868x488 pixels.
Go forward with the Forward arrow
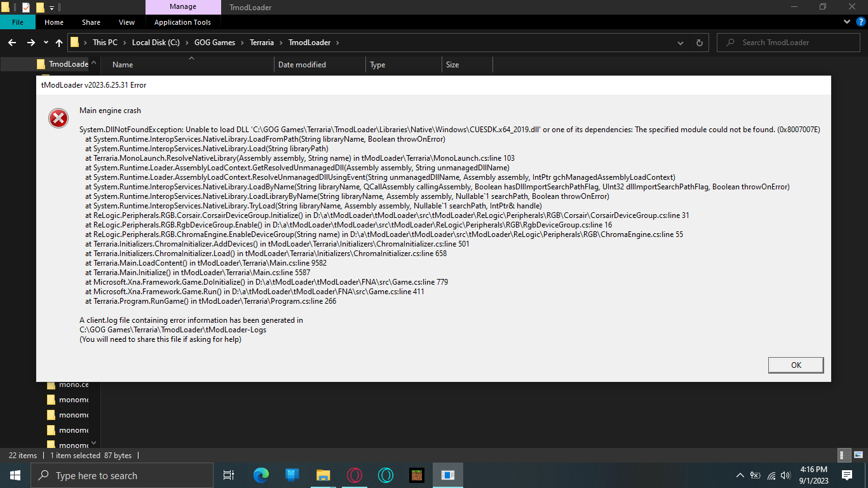click(31, 43)
